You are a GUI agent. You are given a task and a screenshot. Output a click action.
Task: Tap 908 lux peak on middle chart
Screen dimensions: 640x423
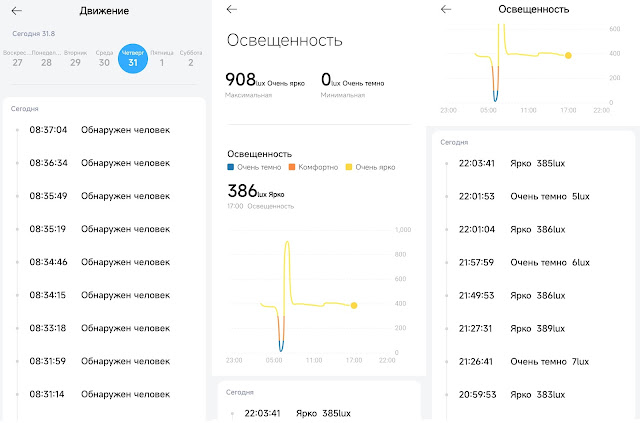pyautogui.click(x=287, y=243)
